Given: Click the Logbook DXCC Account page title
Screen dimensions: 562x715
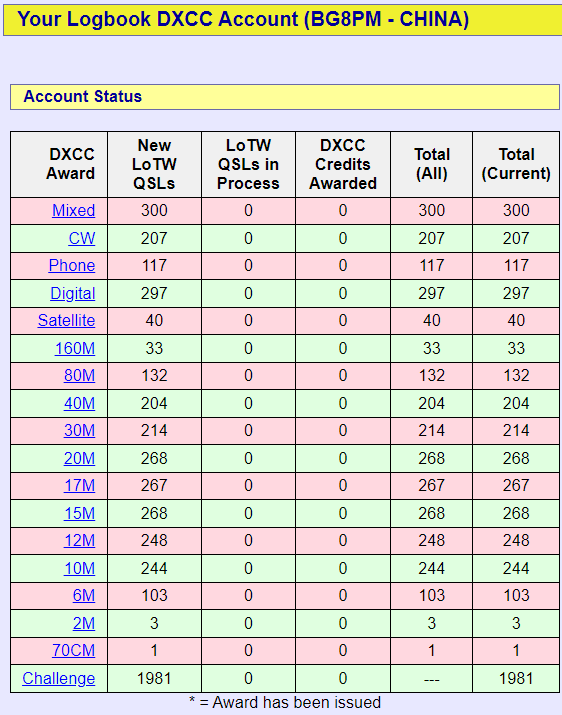Looking at the screenshot, I should (x=243, y=20).
